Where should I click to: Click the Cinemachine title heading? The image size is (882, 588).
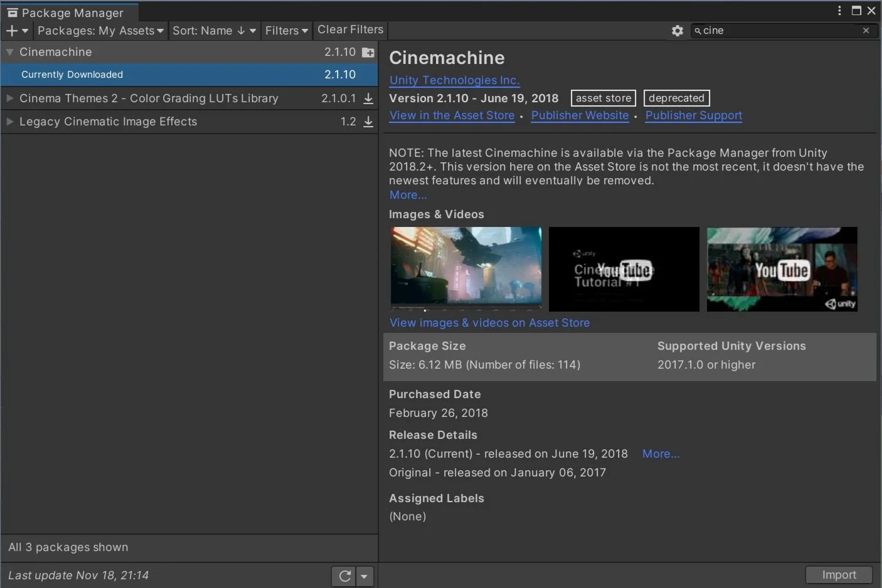447,58
